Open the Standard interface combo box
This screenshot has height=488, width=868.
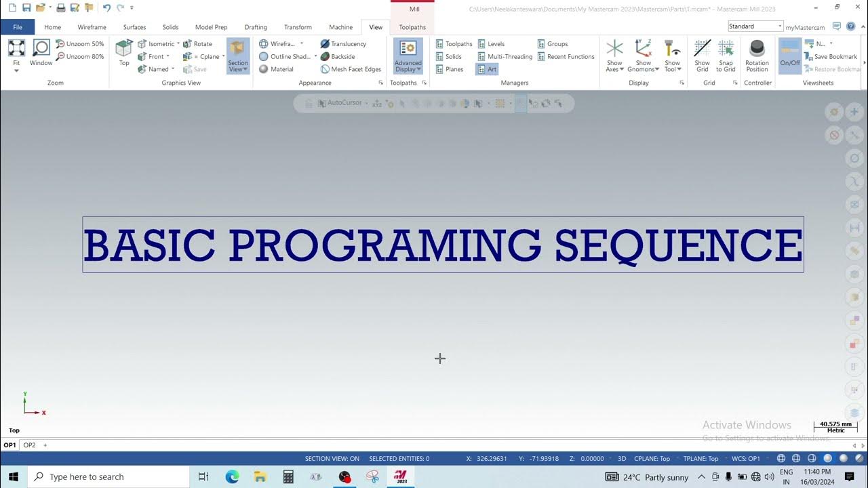[755, 26]
